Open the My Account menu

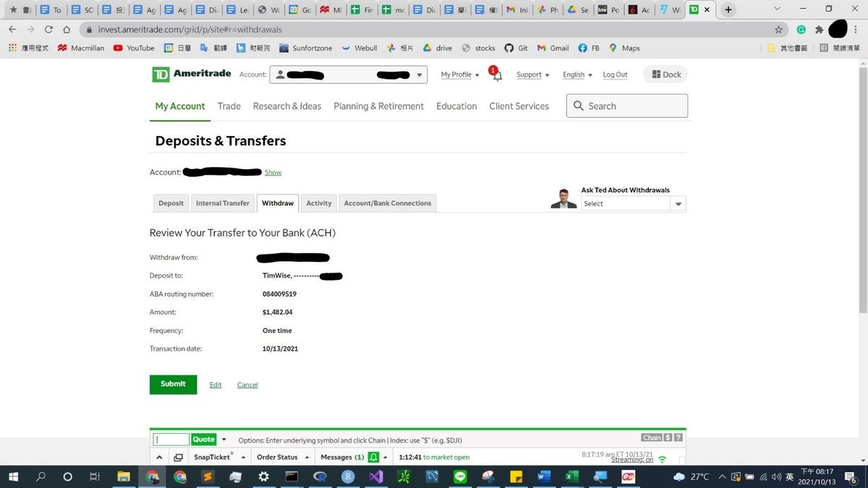tap(180, 106)
